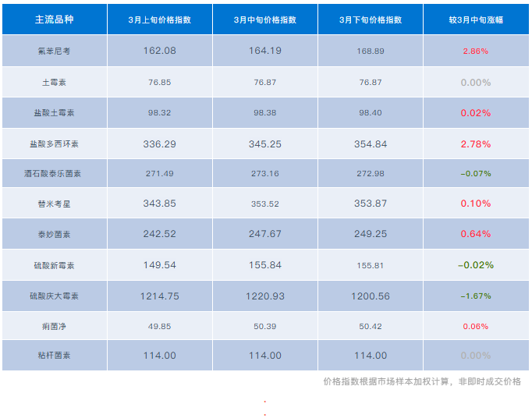Select the -1.67% change value
The height and width of the screenshot is (418, 532).
475,296
